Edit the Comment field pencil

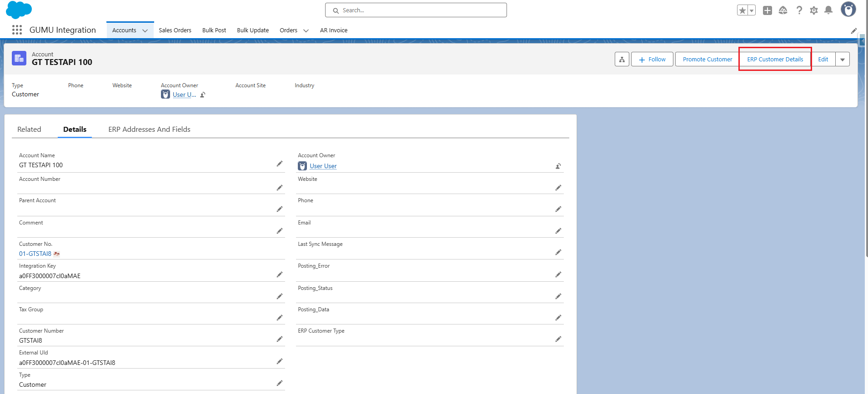(280, 231)
